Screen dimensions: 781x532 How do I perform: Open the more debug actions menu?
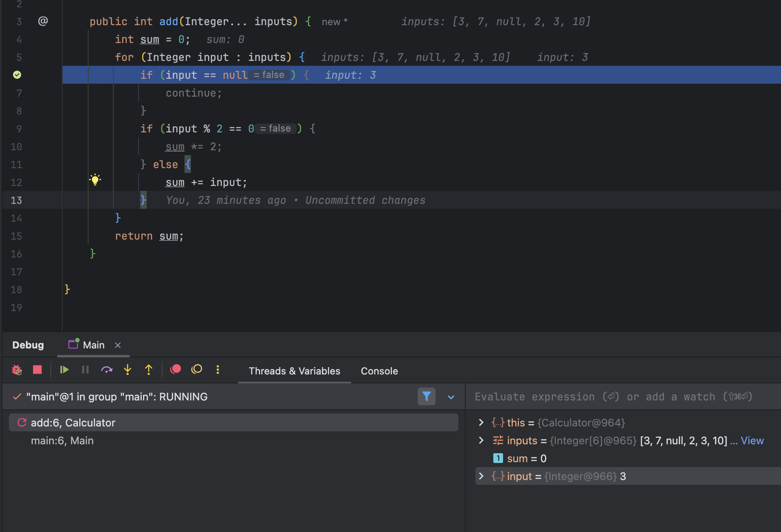point(218,370)
